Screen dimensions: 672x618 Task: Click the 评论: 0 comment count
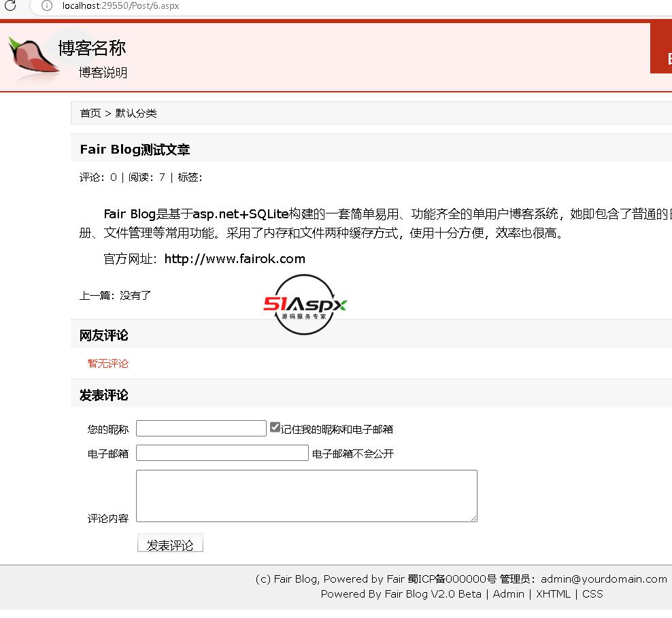click(98, 177)
